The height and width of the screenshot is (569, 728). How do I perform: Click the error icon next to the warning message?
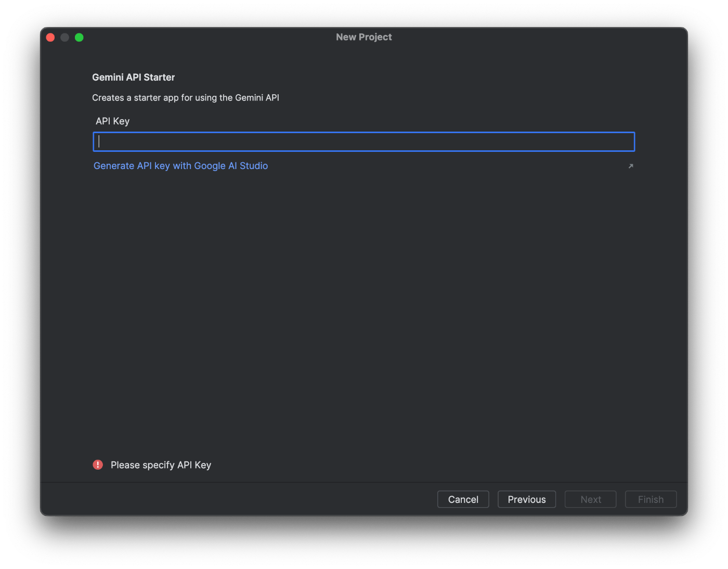98,464
